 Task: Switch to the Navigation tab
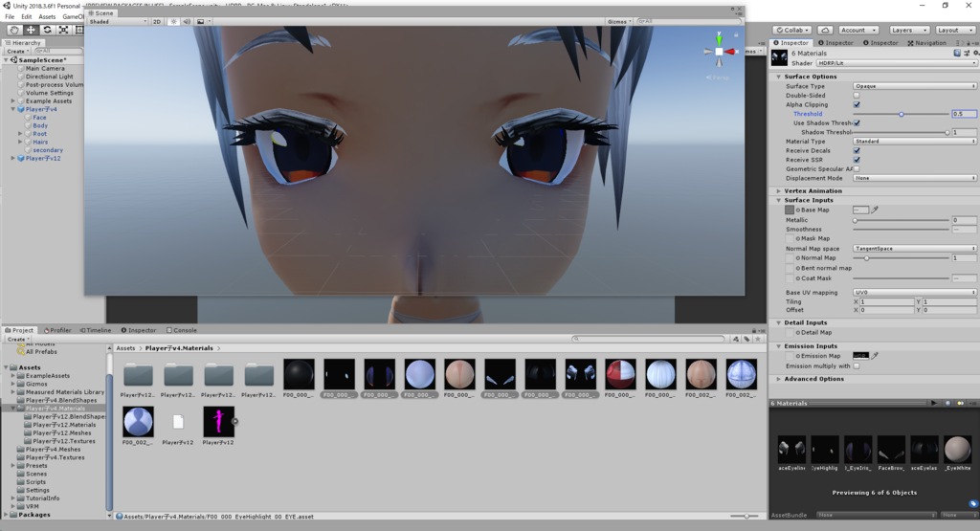coord(926,43)
